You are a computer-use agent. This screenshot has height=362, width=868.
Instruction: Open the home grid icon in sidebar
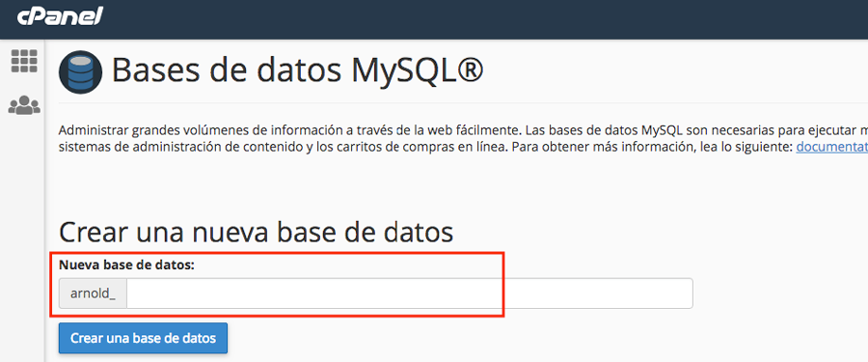click(x=24, y=61)
